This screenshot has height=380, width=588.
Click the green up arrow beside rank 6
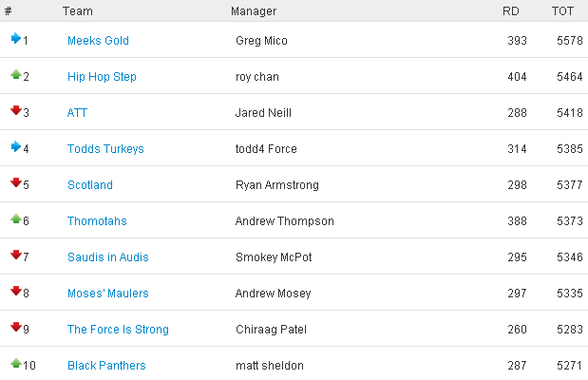pyautogui.click(x=16, y=218)
